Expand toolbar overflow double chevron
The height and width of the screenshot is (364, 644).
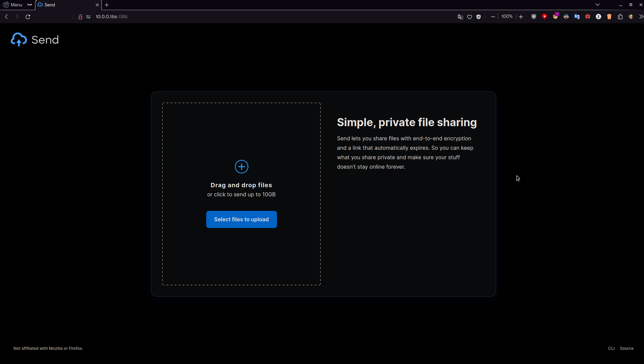[x=641, y=17]
